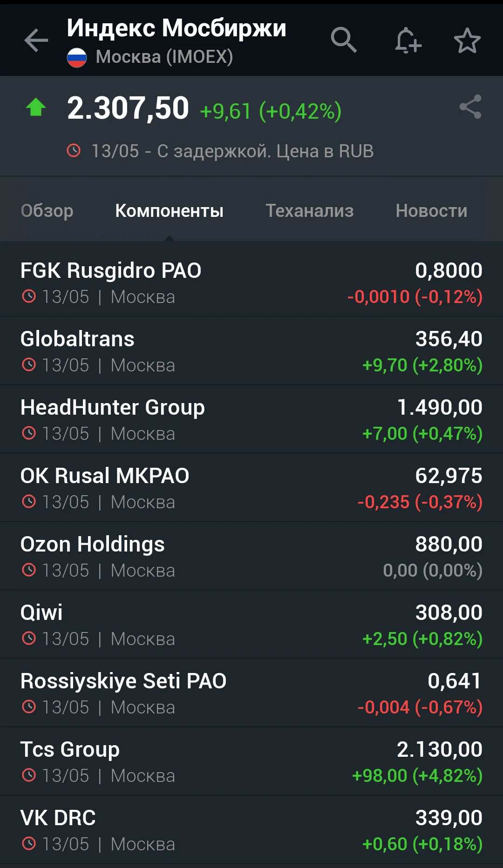Select the Ozon Holdings row
The image size is (503, 868).
click(251, 556)
